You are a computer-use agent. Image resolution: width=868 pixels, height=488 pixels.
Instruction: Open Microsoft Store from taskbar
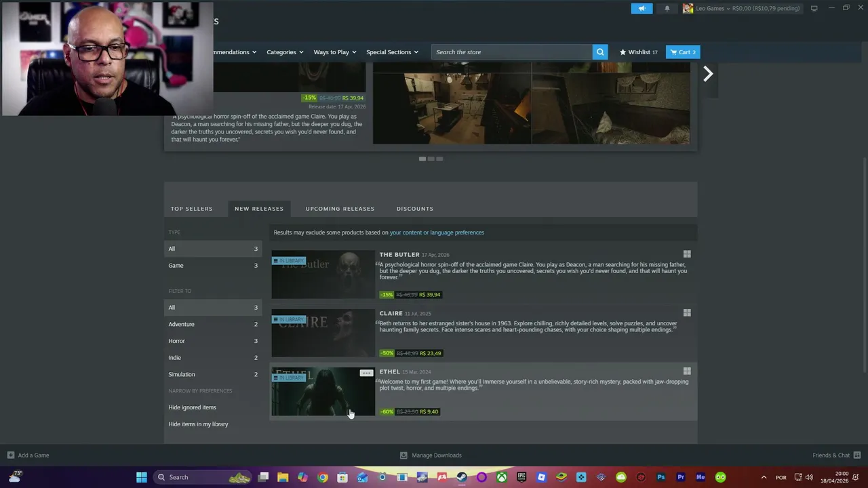tap(342, 477)
